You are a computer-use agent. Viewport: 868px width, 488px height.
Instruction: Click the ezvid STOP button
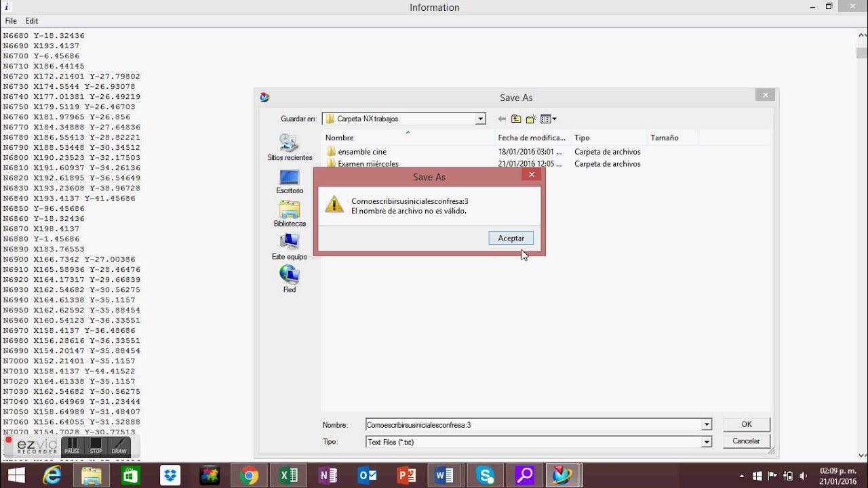coord(96,445)
